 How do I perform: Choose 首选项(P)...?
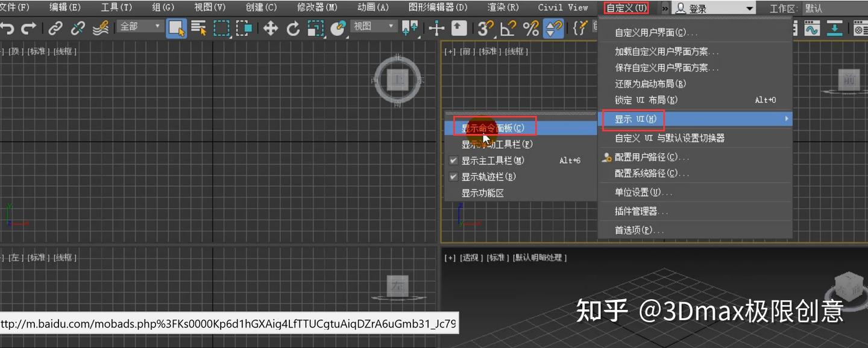point(695,230)
